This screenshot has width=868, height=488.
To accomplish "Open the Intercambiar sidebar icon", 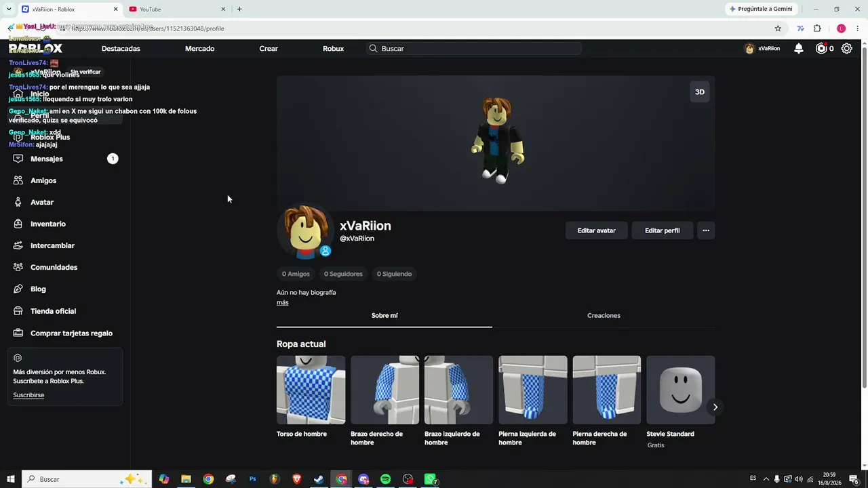I will pos(18,245).
